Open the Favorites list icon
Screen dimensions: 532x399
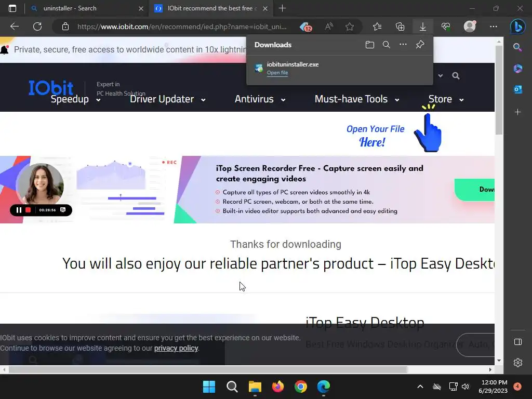coord(377,26)
